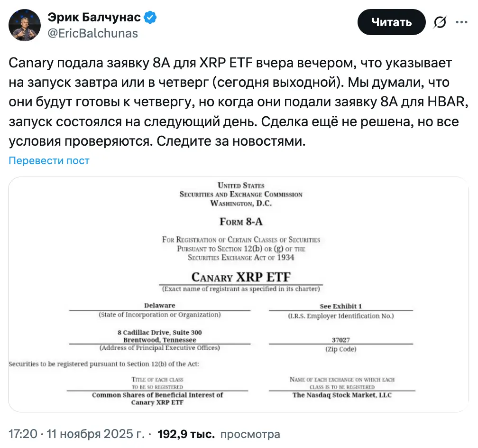Image resolution: width=478 pixels, height=448 pixels.
Task: Click the 192,9 тыс. views count
Action: 186,434
